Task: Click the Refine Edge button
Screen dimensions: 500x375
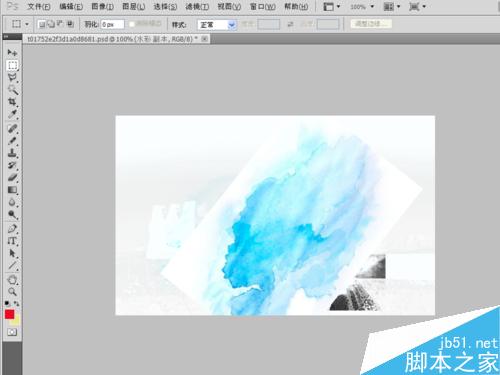Action: pos(371,24)
